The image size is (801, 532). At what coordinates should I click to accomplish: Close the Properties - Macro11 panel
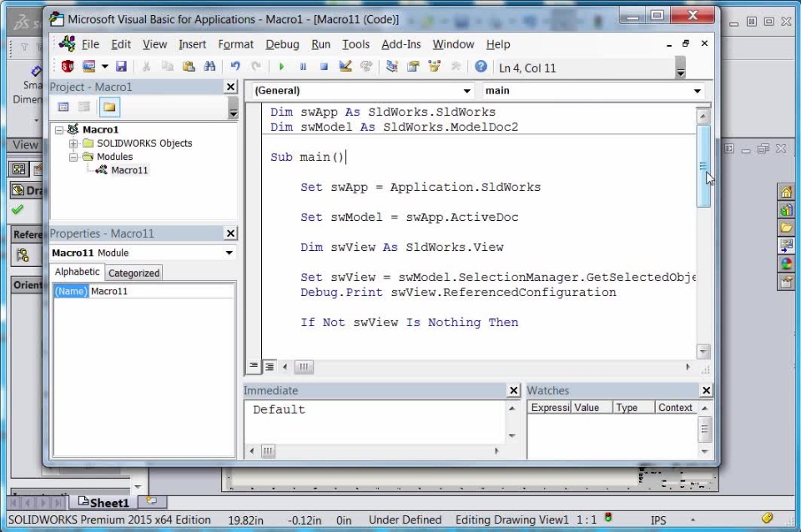click(231, 233)
